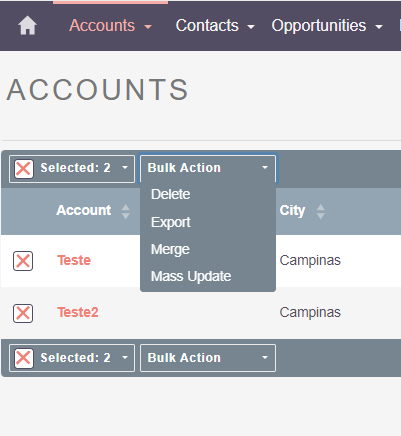This screenshot has width=401, height=436.
Task: Go to the Home icon
Action: (x=27, y=26)
